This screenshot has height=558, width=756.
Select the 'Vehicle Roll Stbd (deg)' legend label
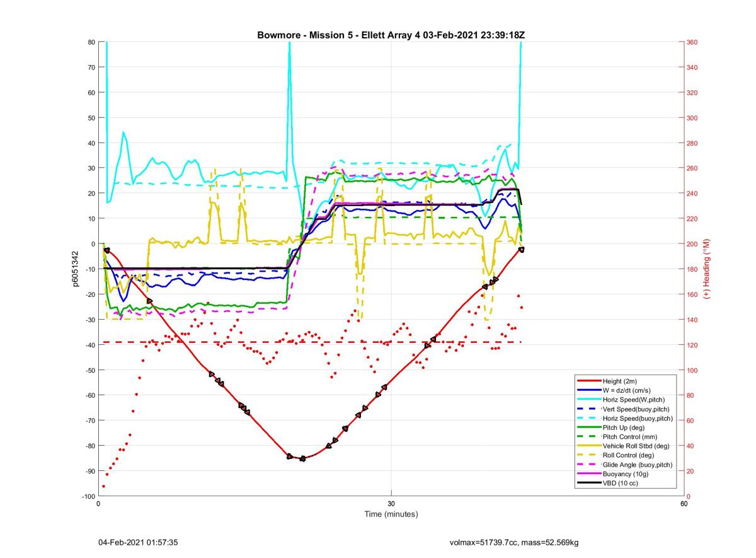coord(636,446)
